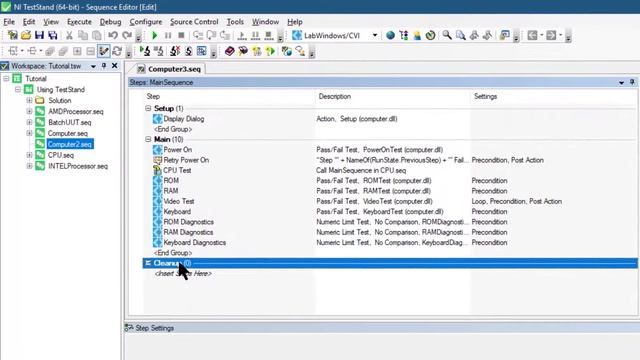
Task: Run the sequence with green play icon
Action: [154, 36]
